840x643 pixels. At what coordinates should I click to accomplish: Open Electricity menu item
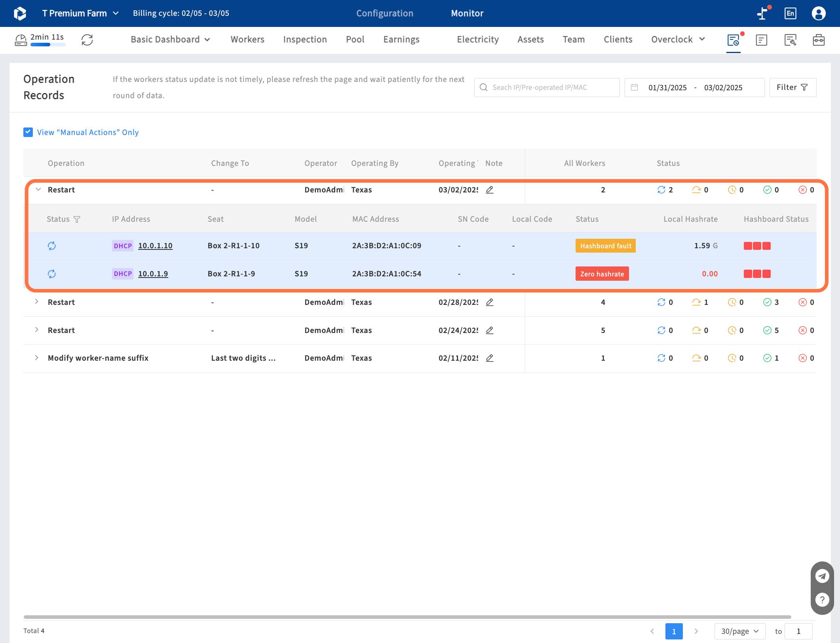coord(478,40)
